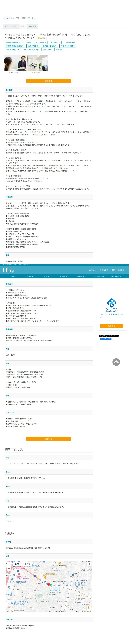The image size is (129, 644).
Task: Click ホーム in the breadcrumb
Action: [x=5, y=18]
